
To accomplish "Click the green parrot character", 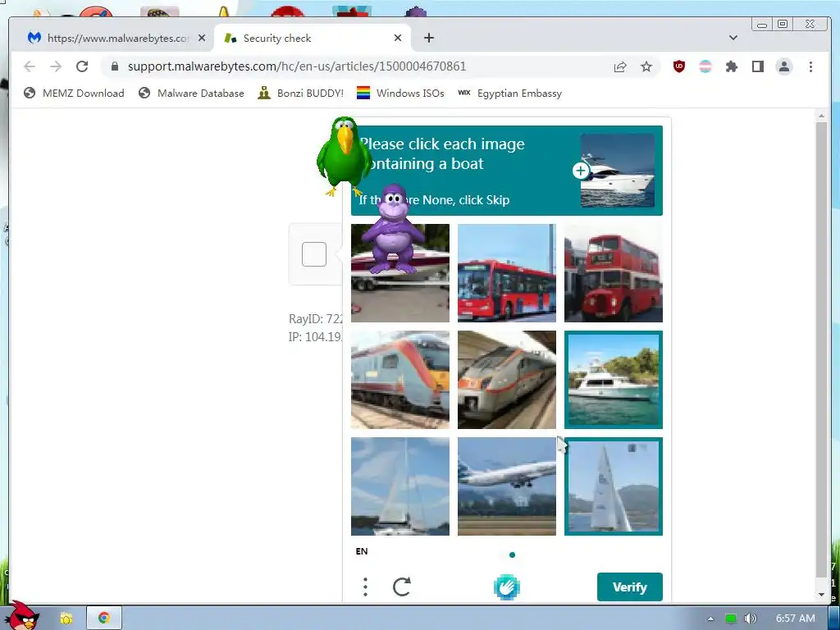I will pyautogui.click(x=344, y=157).
